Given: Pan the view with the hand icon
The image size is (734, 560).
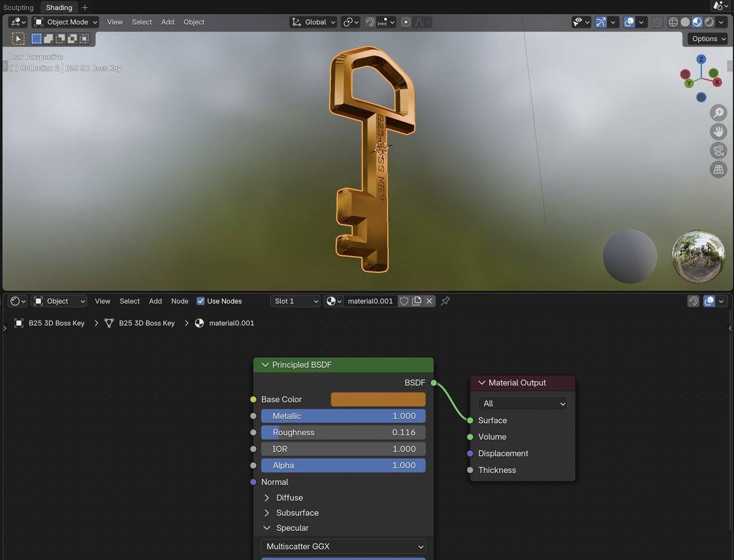Looking at the screenshot, I should click(x=718, y=131).
